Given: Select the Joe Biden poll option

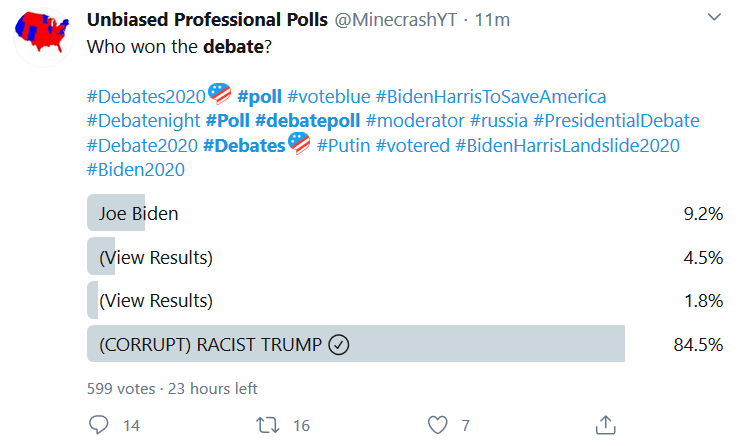Looking at the screenshot, I should [139, 213].
